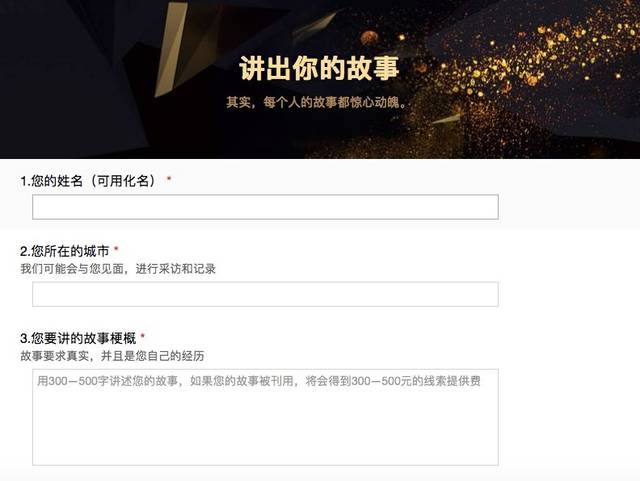The height and width of the screenshot is (481, 640).
Task: Click the red asterisk beside 您所在的城市
Action: [x=116, y=249]
